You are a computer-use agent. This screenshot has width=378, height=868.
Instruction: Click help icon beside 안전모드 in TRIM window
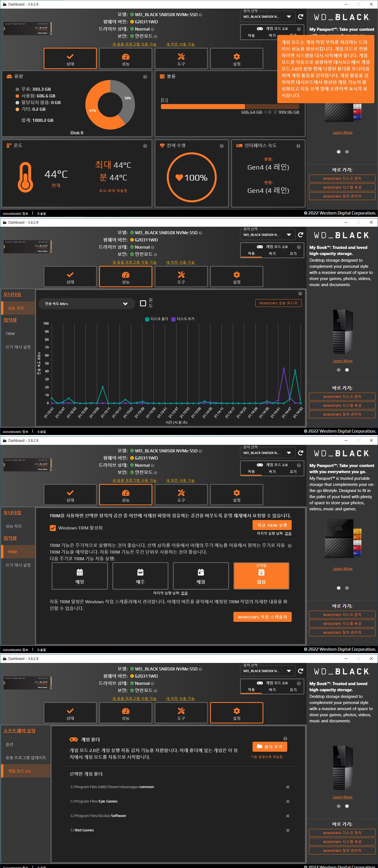(155, 473)
